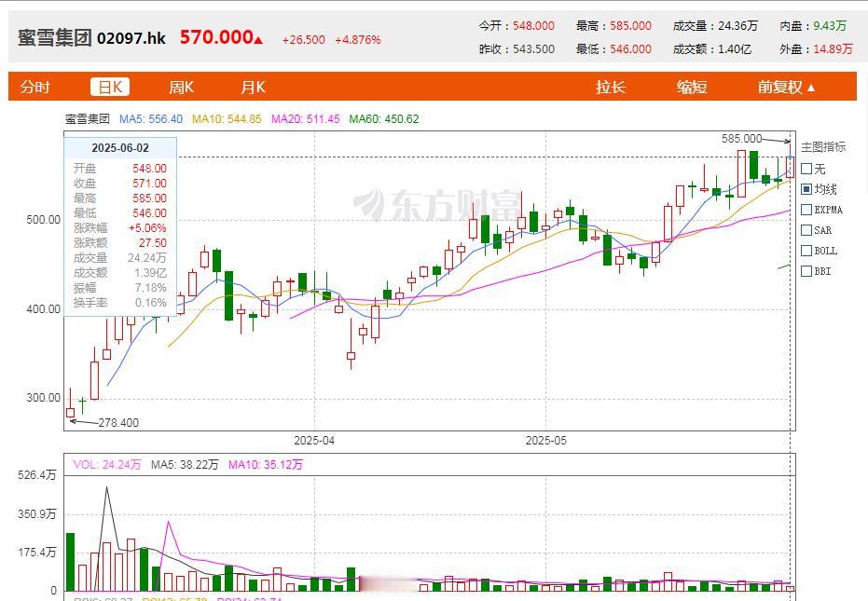868x601 pixels.
Task: Click the tooltip 换手率 0.16% row
Action: 120,303
